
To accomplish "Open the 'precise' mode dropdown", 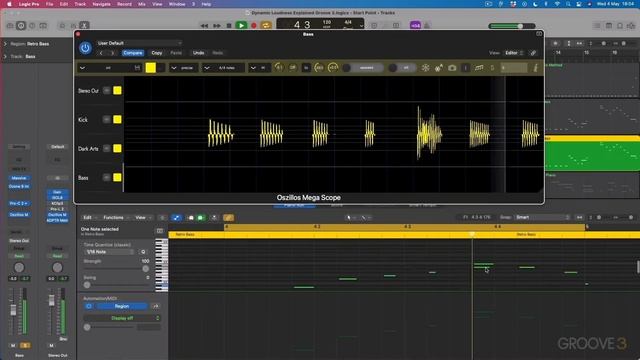I will pyautogui.click(x=184, y=68).
